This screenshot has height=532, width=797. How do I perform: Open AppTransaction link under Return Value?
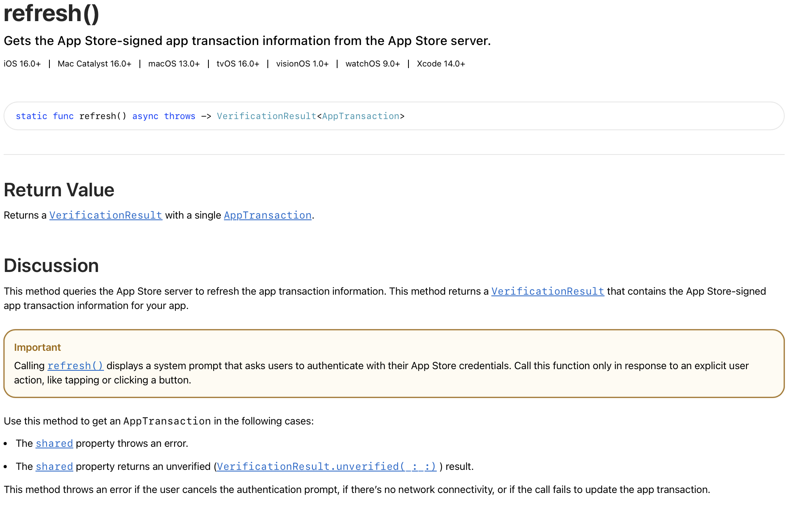[268, 215]
